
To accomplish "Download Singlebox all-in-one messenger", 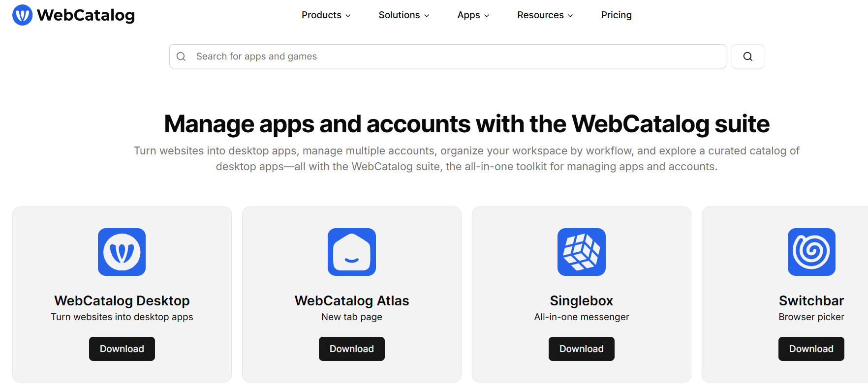I will click(582, 349).
